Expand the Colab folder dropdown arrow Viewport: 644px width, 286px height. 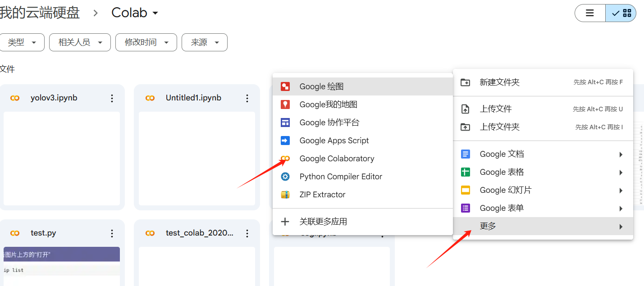click(x=155, y=13)
